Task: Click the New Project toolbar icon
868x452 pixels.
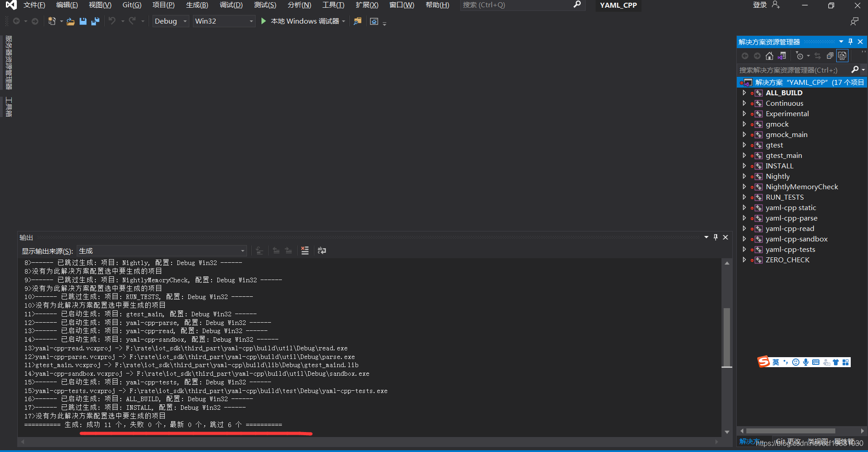Action: click(52, 21)
